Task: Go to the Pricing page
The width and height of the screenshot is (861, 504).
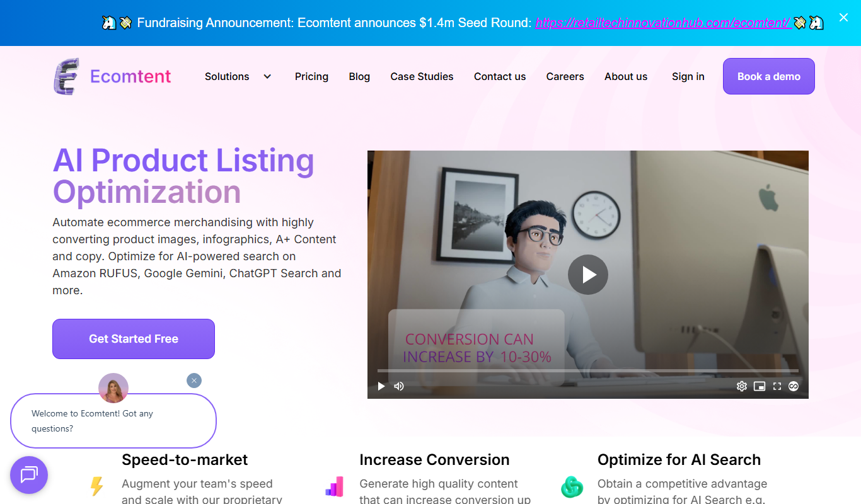Action: [311, 76]
